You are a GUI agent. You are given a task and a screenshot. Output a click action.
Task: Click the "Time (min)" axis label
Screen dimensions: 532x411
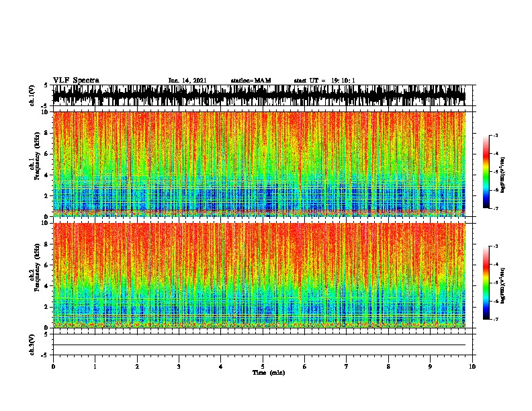pyautogui.click(x=269, y=373)
